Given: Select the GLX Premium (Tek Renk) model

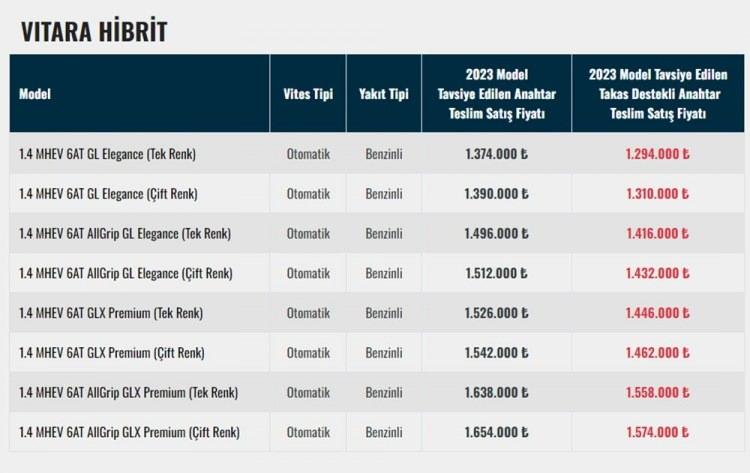Looking at the screenshot, I should pyautogui.click(x=111, y=313).
